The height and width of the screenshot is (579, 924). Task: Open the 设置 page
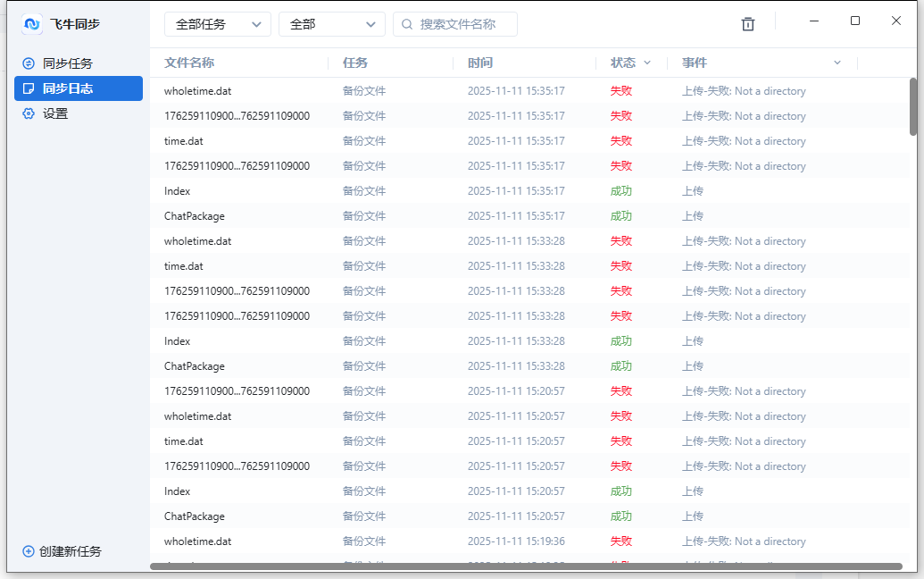(55, 113)
